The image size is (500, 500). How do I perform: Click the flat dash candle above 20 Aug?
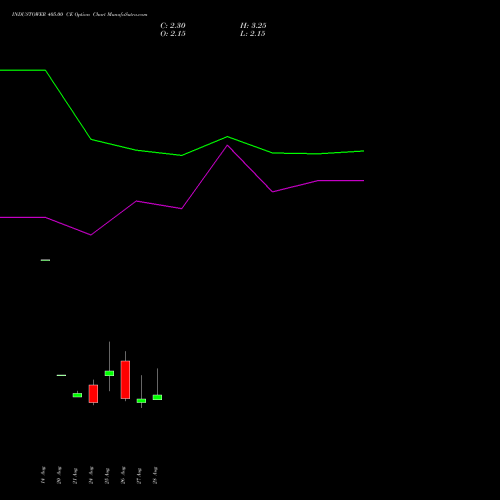pos(61,375)
